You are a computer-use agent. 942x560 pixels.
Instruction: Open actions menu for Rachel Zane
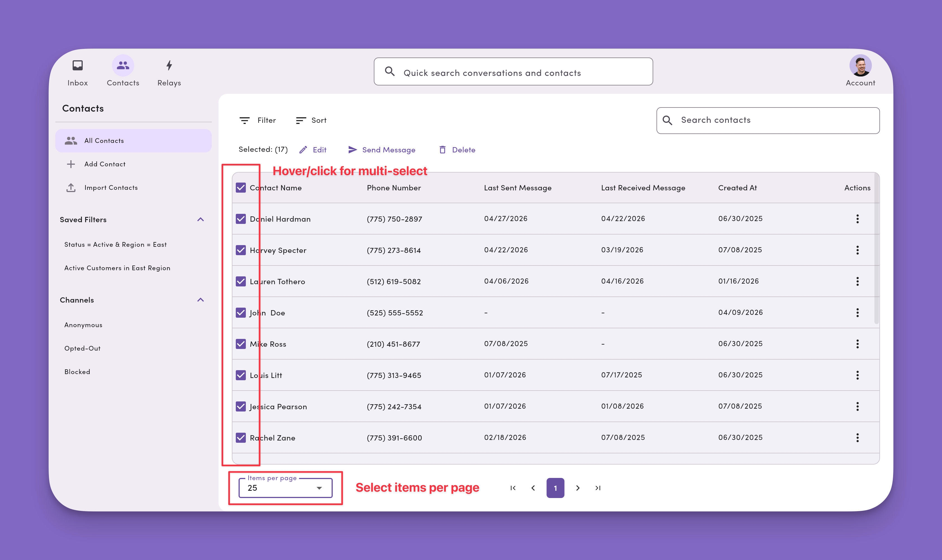(857, 438)
